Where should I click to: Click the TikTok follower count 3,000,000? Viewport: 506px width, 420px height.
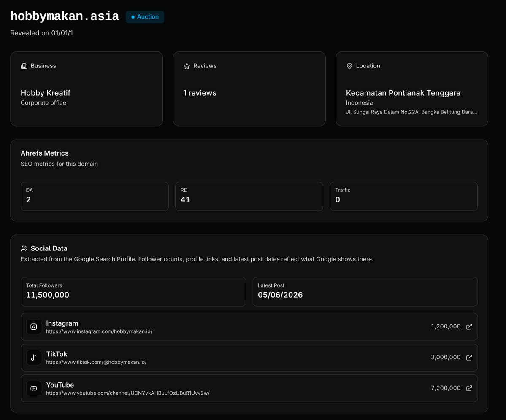446,358
